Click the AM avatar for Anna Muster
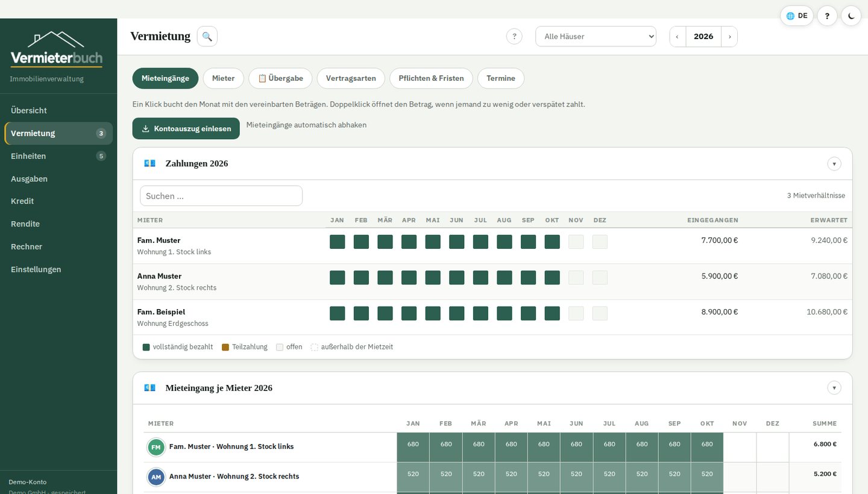 [156, 477]
